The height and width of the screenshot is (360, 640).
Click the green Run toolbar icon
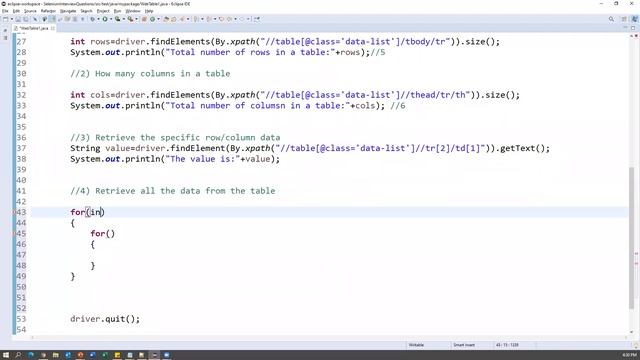[105, 19]
